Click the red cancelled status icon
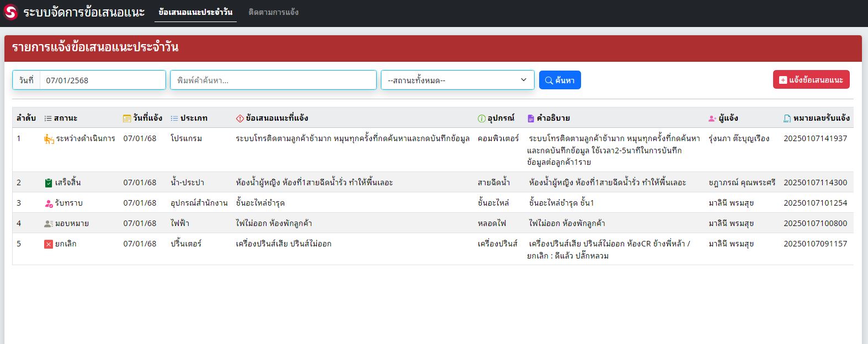868x344 pixels. (49, 244)
